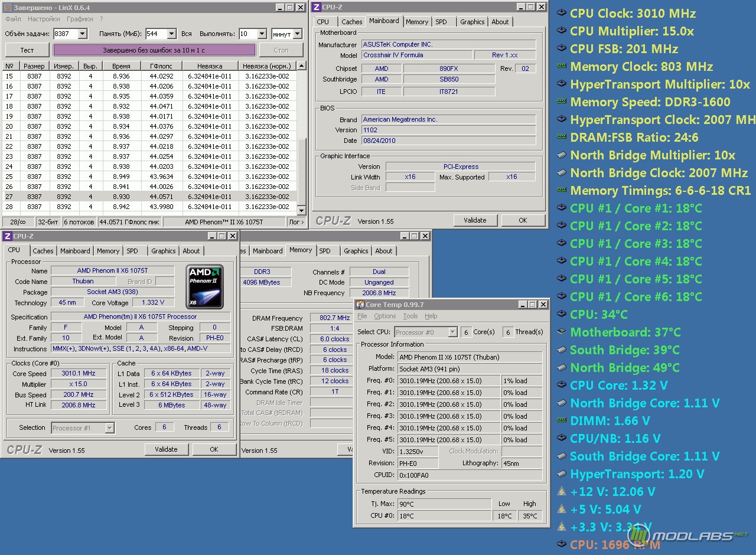
Task: Switch to Graphics tab in CPU tab window
Action: [x=164, y=251]
